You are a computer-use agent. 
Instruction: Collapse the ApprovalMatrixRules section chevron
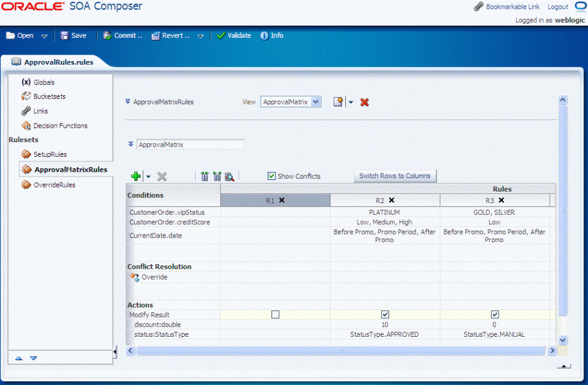(128, 102)
